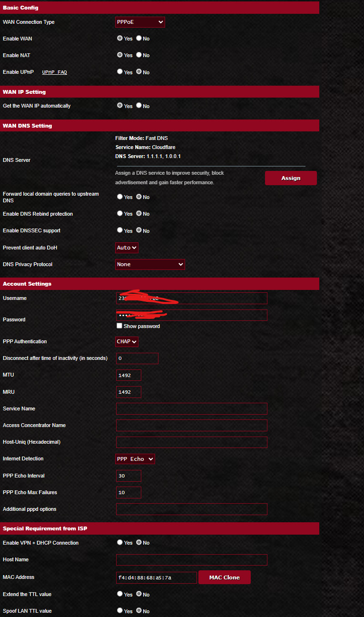The height and width of the screenshot is (617, 364).
Task: Click the Host Name input field
Action: pyautogui.click(x=192, y=560)
